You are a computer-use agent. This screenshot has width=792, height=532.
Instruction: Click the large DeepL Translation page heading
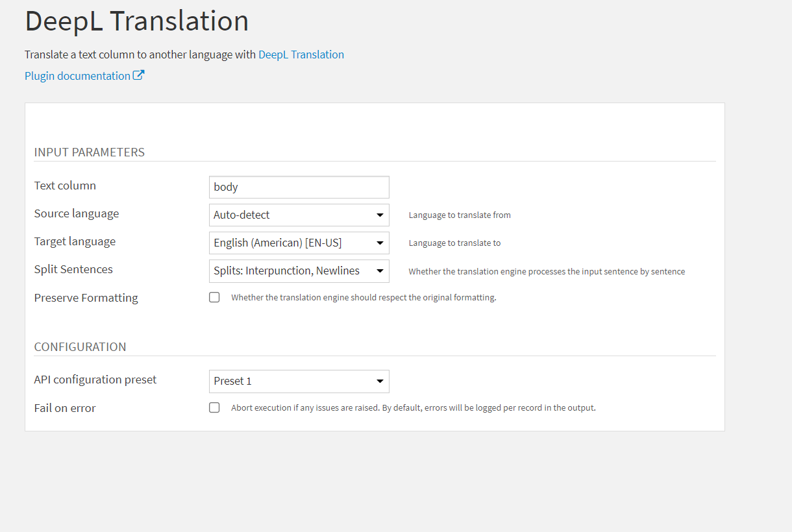(137, 21)
